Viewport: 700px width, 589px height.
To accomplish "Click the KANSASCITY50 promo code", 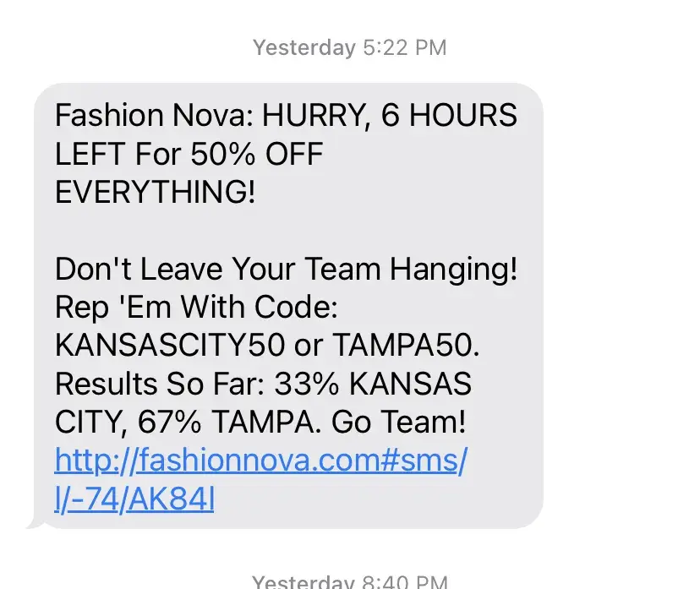I will (173, 346).
